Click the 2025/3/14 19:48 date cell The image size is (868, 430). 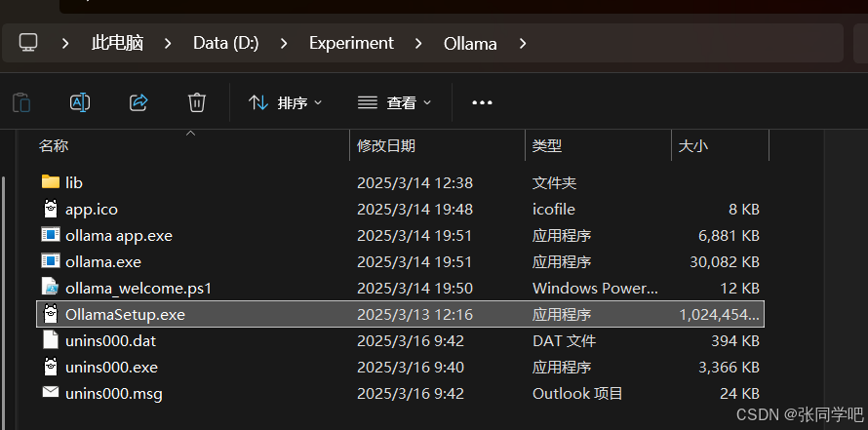pyautogui.click(x=414, y=210)
